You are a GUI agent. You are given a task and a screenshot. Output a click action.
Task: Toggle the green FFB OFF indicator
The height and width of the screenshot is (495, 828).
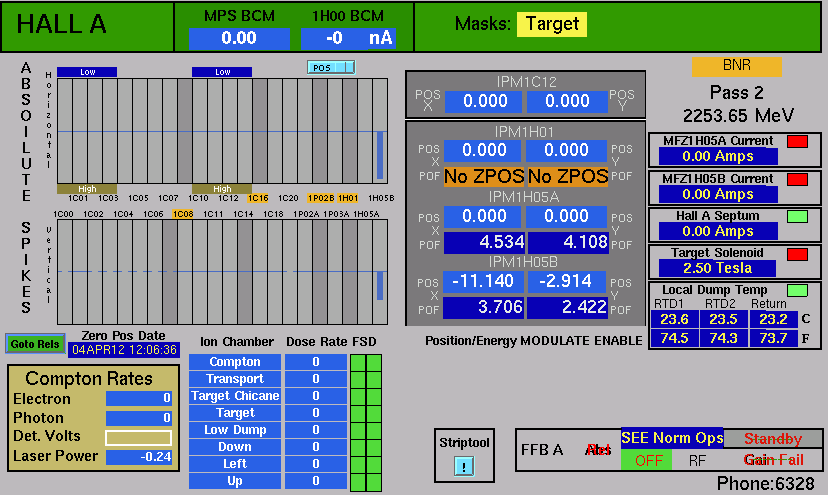(x=646, y=460)
